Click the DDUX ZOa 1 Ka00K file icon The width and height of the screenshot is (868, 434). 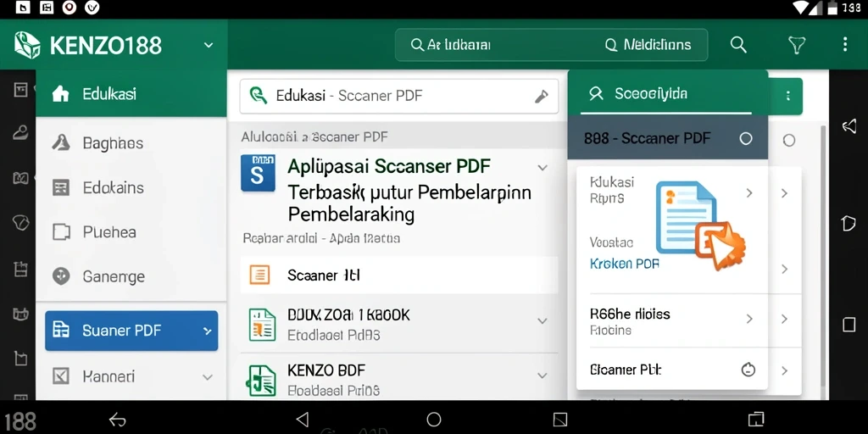tap(260, 325)
